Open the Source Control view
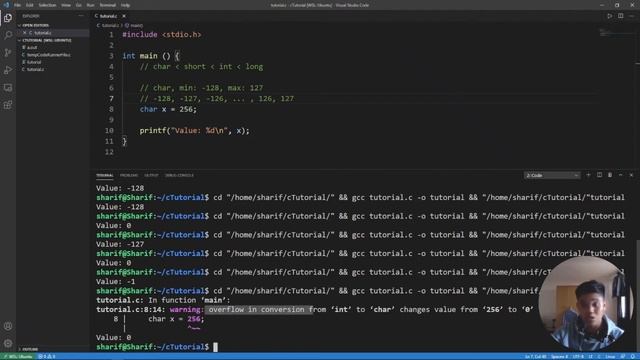The height and width of the screenshot is (360, 640). click(8, 53)
